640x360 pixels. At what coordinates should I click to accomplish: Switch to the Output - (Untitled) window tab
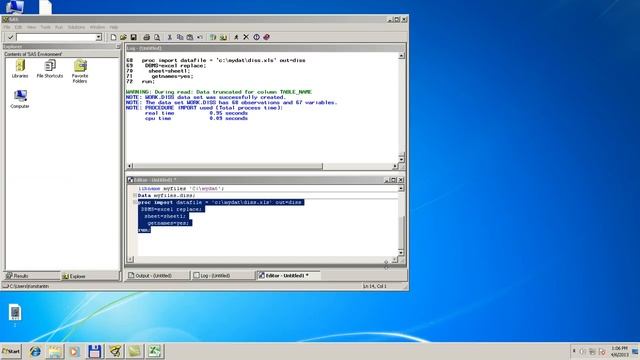tap(158, 276)
